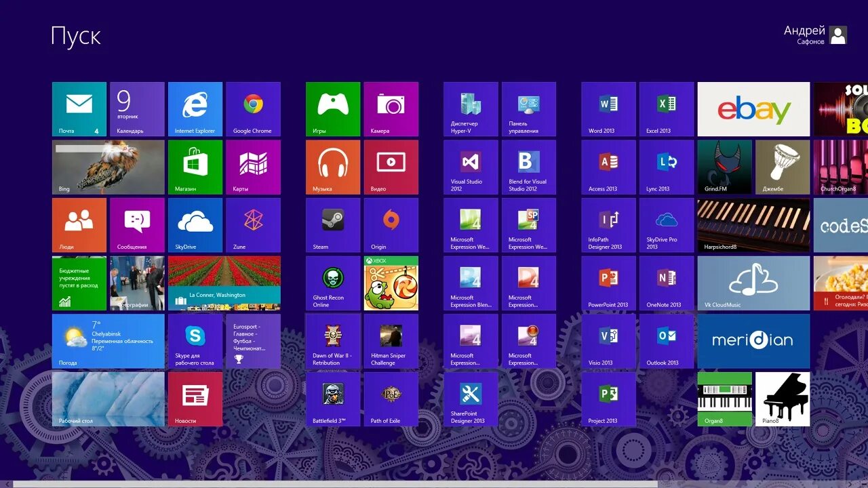This screenshot has height=488, width=868.
Task: Launch Visual Studio 2012 tile
Action: click(x=471, y=167)
